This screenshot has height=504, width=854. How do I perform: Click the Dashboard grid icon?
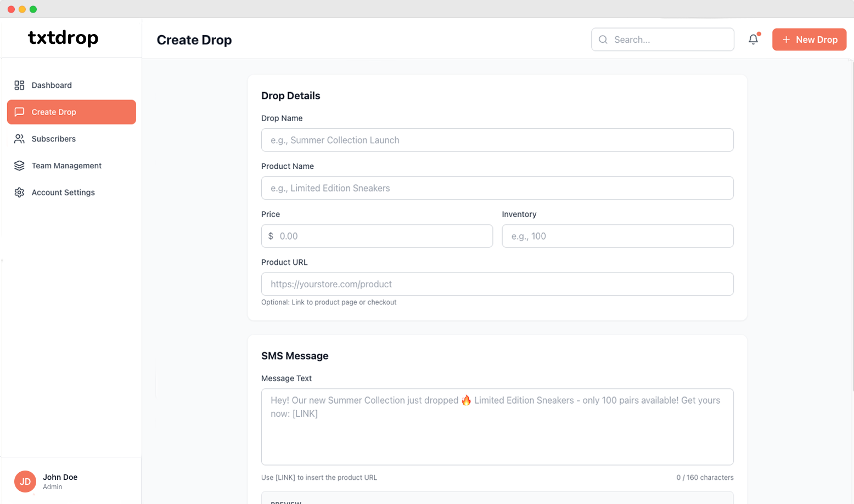coord(19,85)
